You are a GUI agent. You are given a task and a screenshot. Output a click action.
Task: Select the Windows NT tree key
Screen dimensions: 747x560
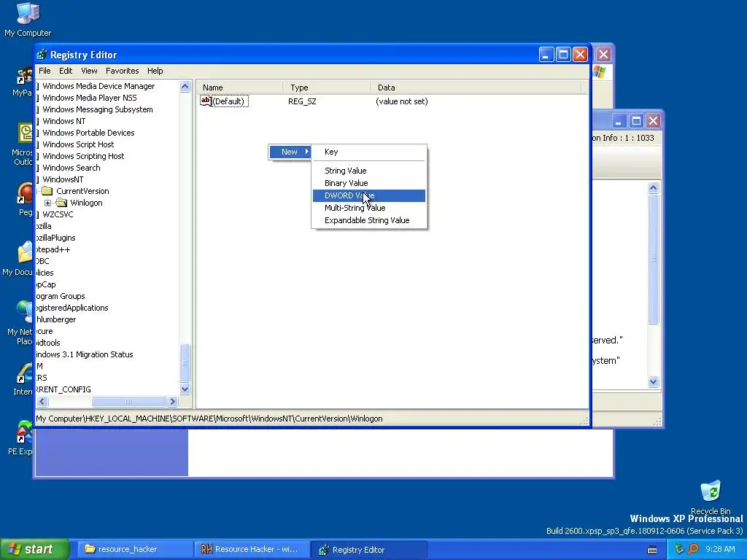pyautogui.click(x=64, y=121)
